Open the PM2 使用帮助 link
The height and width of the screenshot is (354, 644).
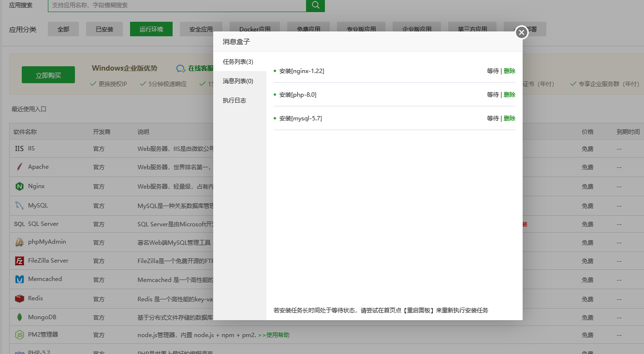[277, 334]
